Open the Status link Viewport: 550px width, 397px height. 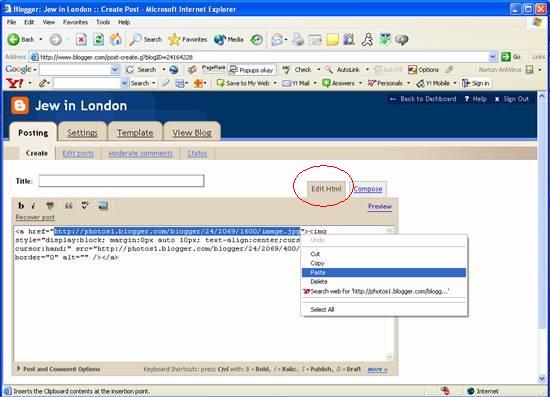tap(197, 153)
